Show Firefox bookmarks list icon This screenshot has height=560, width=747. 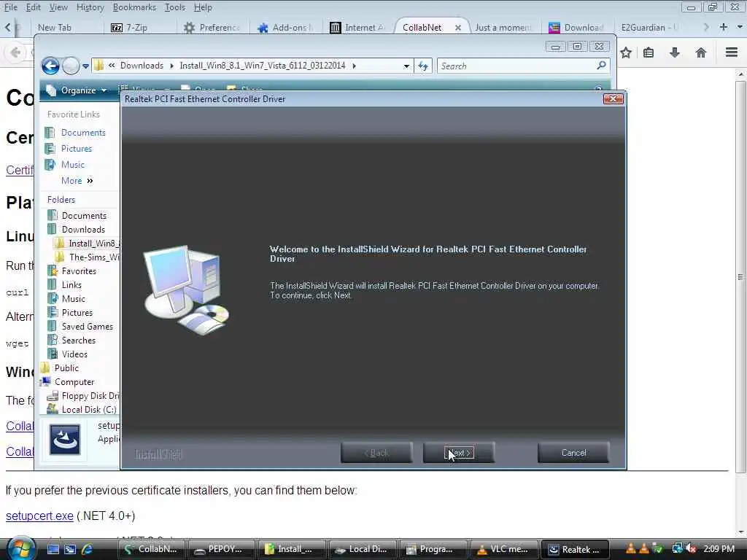point(649,52)
